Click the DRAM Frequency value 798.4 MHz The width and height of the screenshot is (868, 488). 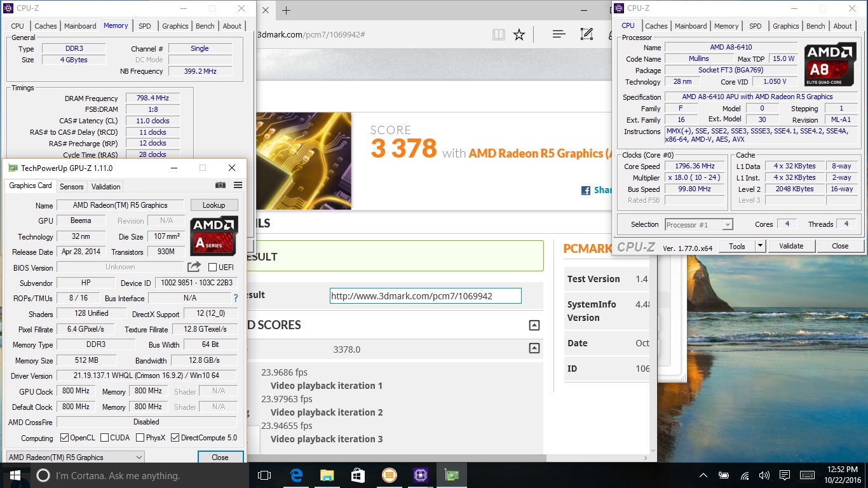pyautogui.click(x=153, y=98)
